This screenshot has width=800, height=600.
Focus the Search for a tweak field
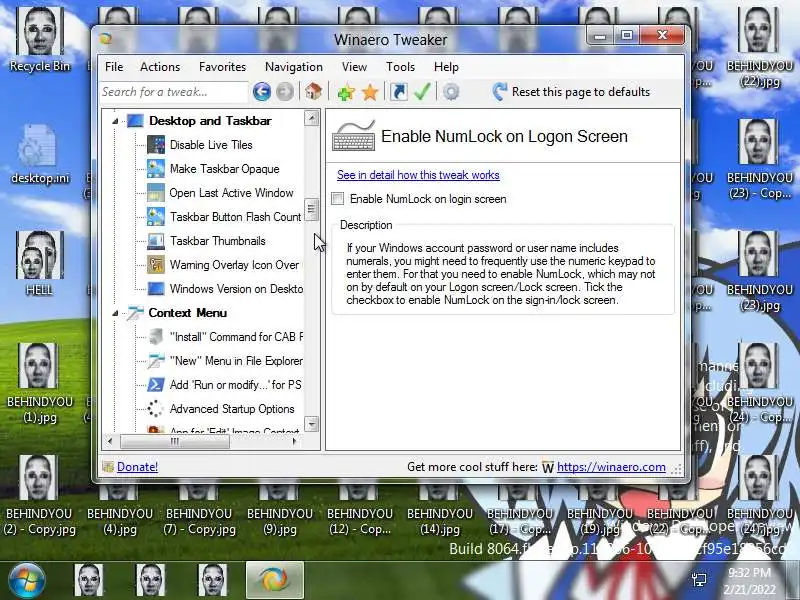174,92
